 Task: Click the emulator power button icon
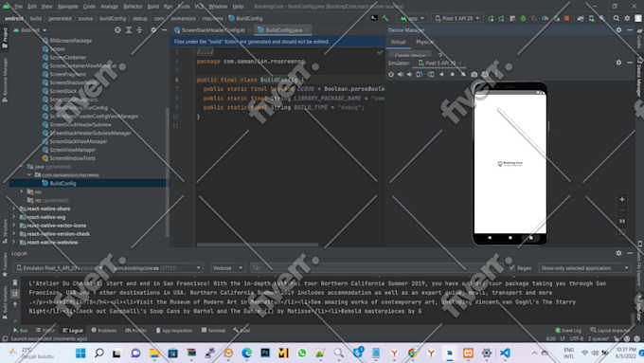coord(391,75)
